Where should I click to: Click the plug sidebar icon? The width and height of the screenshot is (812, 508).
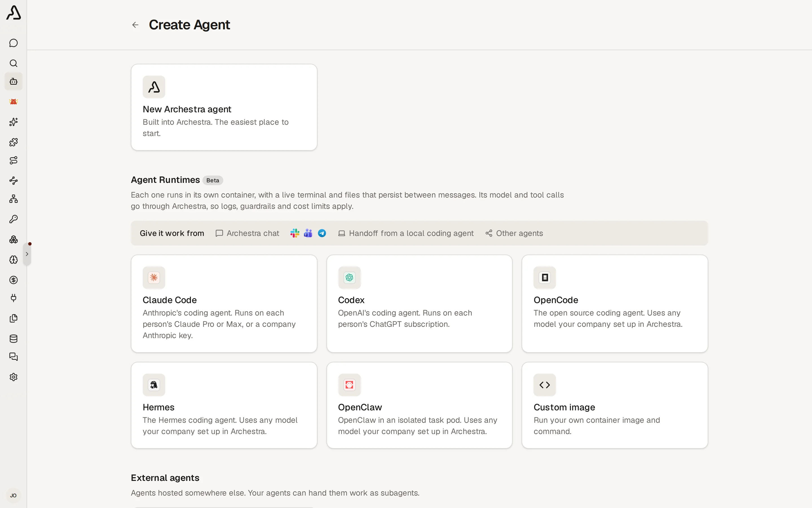(x=14, y=298)
